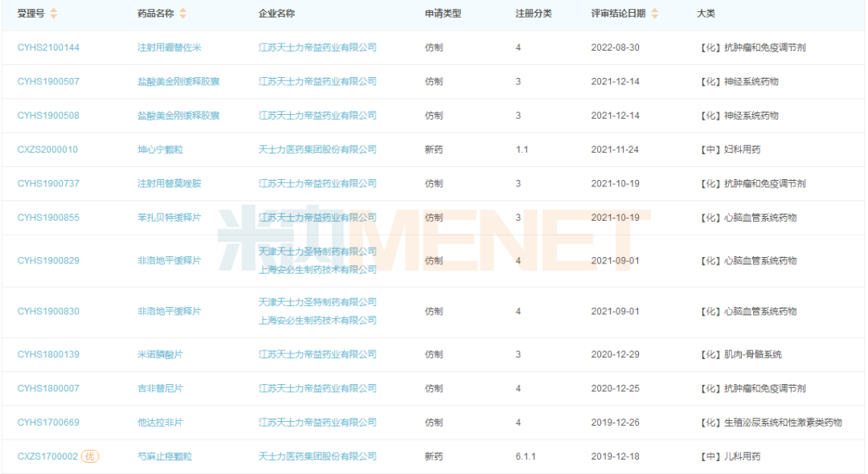Open company link in row CYHS1800139

317,354
